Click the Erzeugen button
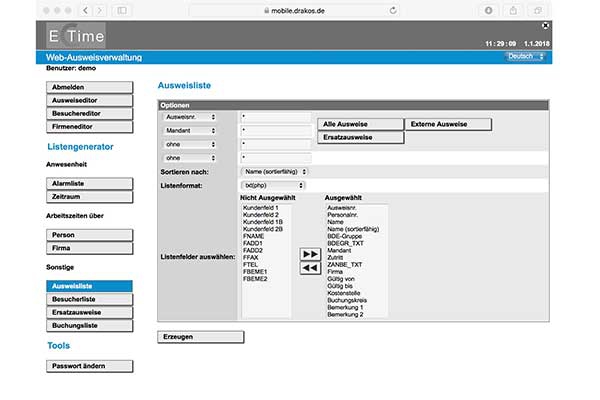This screenshot has height=400, width=600. coord(200,337)
